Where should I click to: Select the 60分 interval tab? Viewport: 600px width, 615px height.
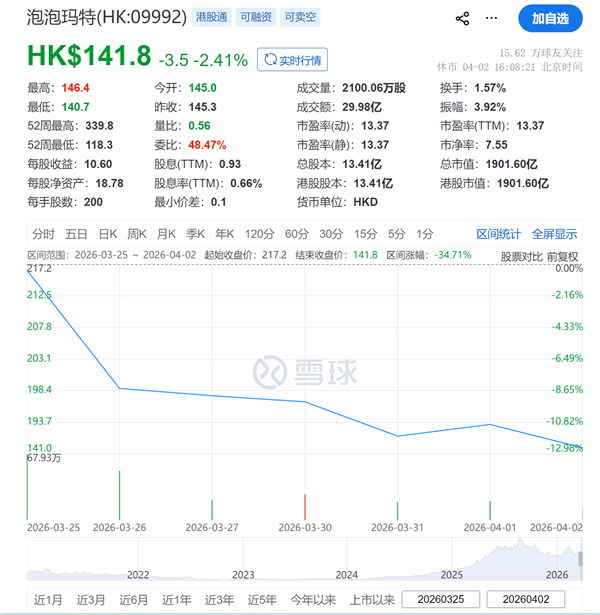pos(296,234)
